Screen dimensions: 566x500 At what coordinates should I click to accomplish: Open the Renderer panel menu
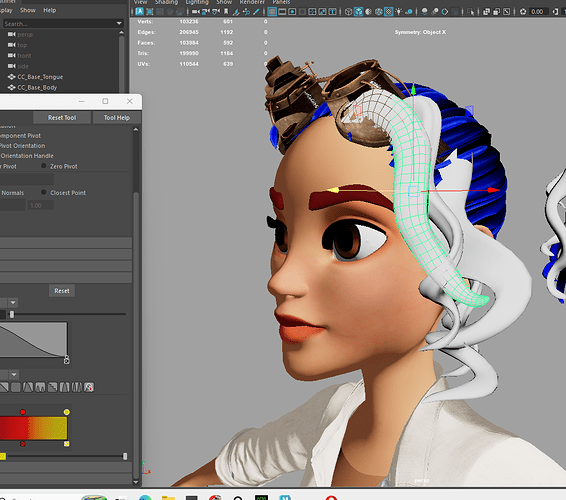click(x=252, y=2)
